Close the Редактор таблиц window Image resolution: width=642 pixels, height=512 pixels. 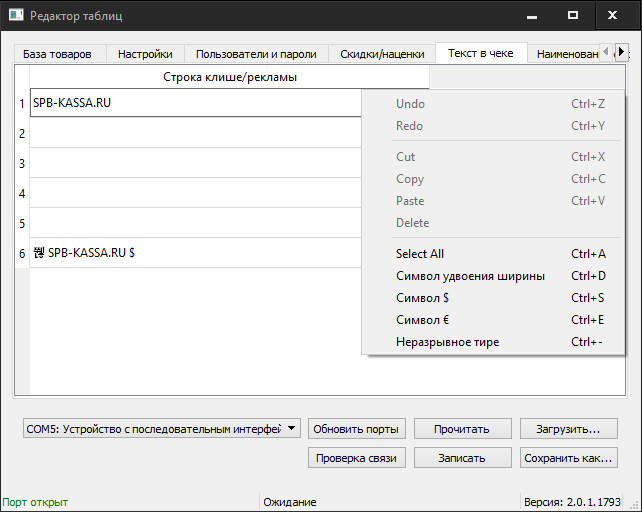(613, 16)
